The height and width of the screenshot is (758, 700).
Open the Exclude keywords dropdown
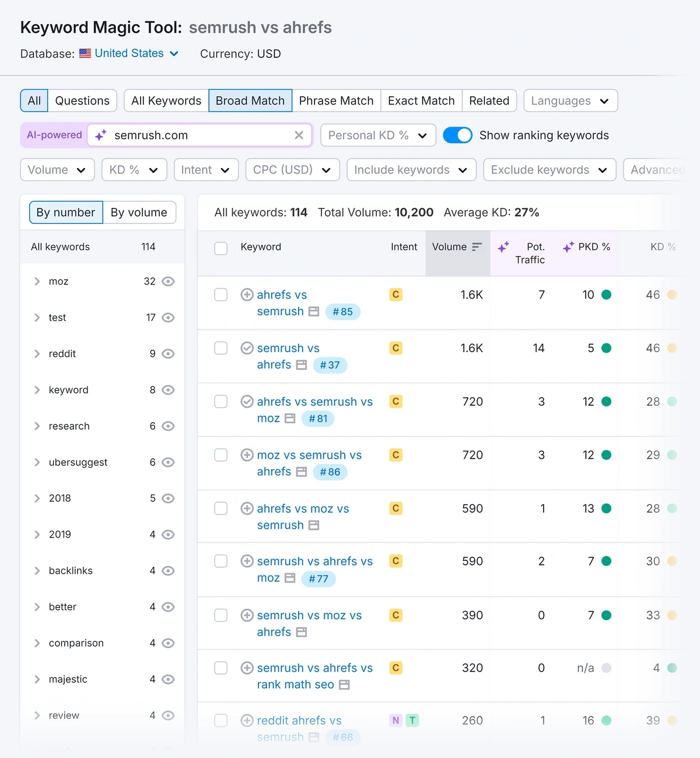549,170
